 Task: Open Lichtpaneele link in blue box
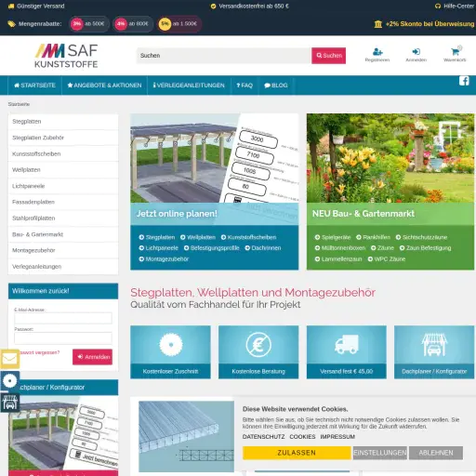pyautogui.click(x=159, y=248)
